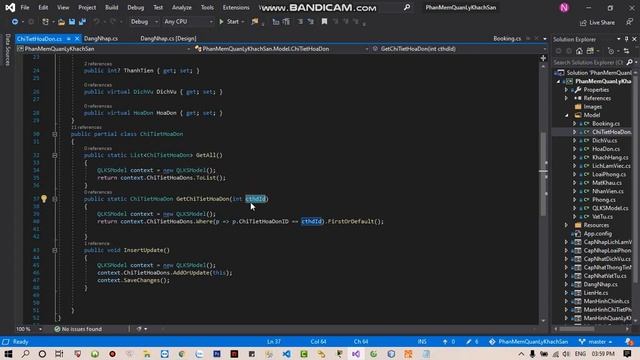640x360 pixels.
Task: Expand the Resources folder
Action: 566,225
